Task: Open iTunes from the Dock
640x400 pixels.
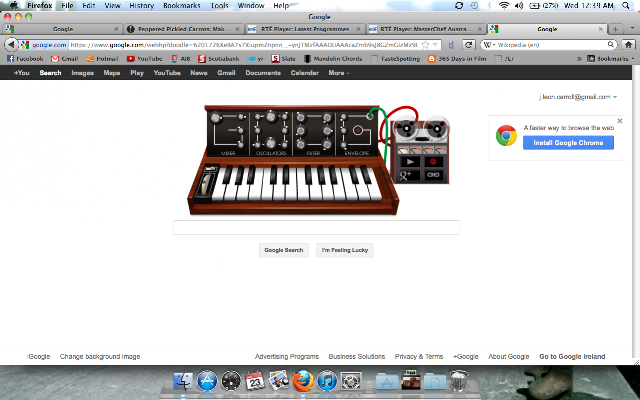Action: [327, 381]
